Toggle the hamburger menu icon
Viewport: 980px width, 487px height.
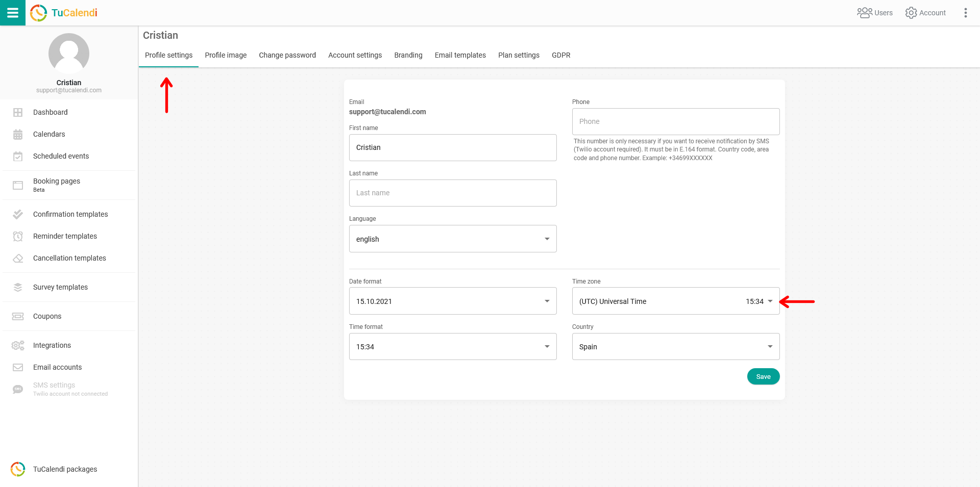click(13, 13)
